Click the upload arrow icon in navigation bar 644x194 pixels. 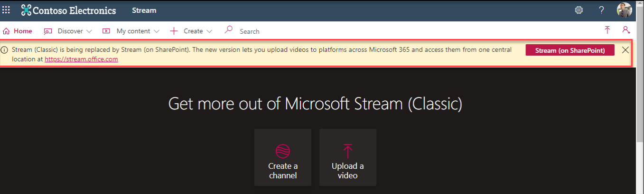(607, 30)
